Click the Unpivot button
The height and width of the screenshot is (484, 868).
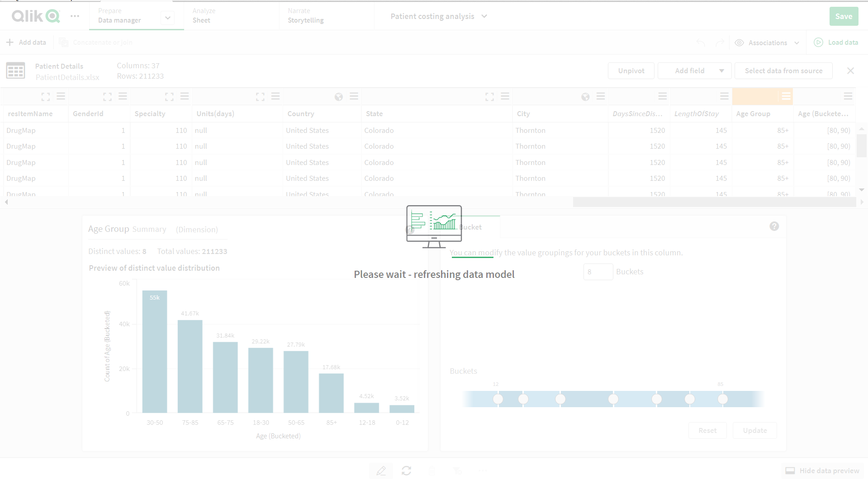click(x=631, y=70)
